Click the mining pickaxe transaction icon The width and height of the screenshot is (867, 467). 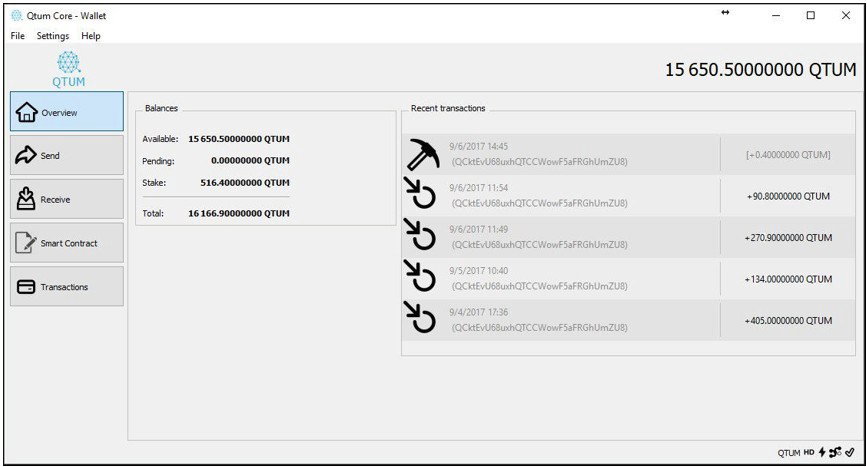(423, 154)
